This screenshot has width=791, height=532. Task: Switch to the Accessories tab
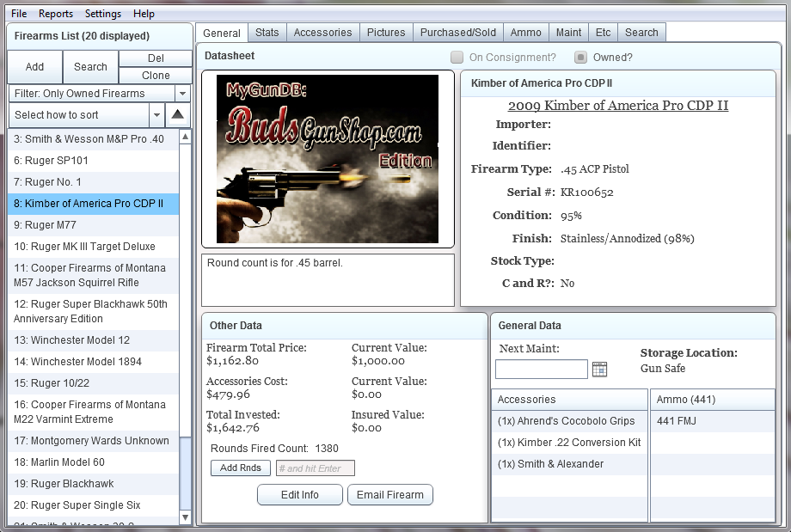pos(323,33)
